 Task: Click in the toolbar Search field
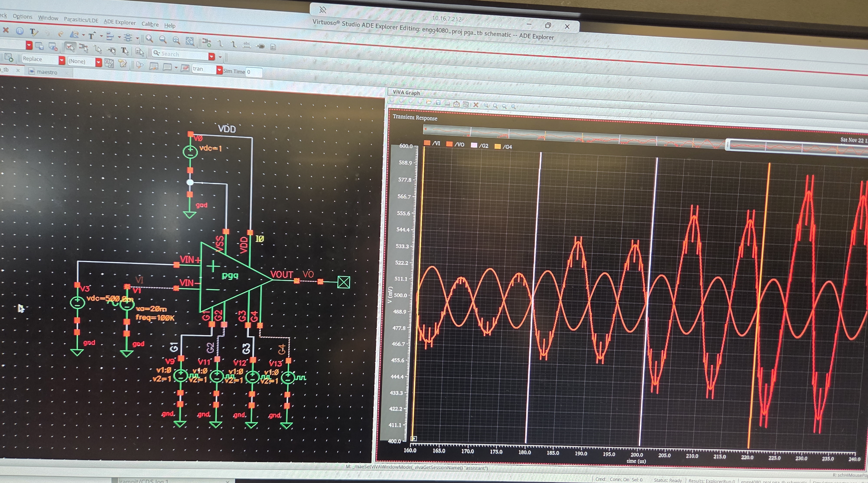click(180, 54)
